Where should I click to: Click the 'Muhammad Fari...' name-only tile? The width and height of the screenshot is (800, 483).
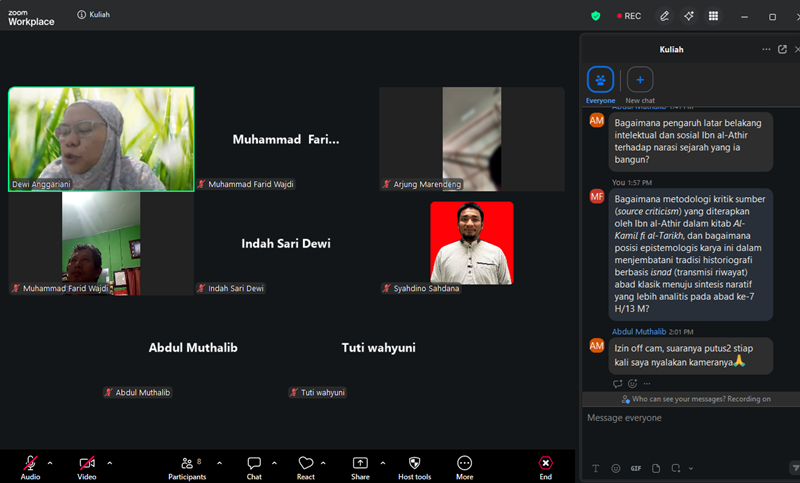coord(286,139)
